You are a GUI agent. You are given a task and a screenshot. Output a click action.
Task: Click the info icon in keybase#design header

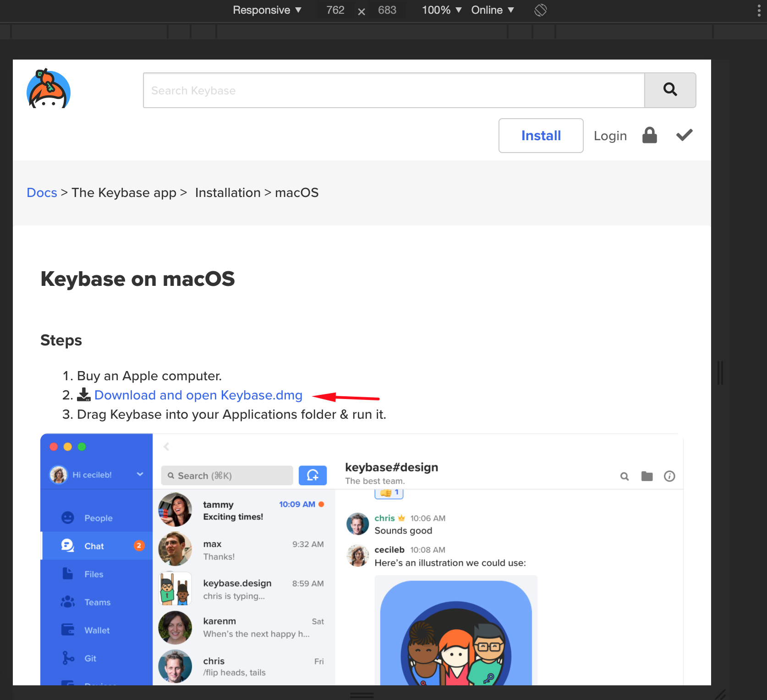(669, 476)
